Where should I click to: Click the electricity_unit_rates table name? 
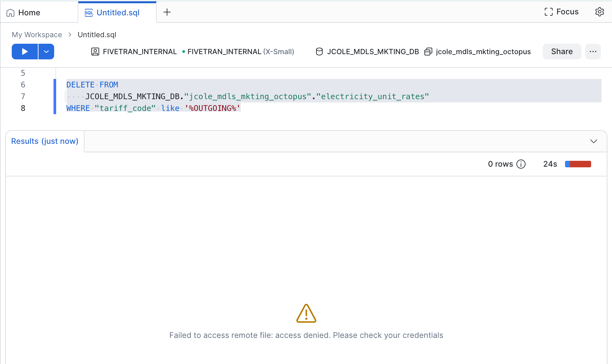[373, 97]
